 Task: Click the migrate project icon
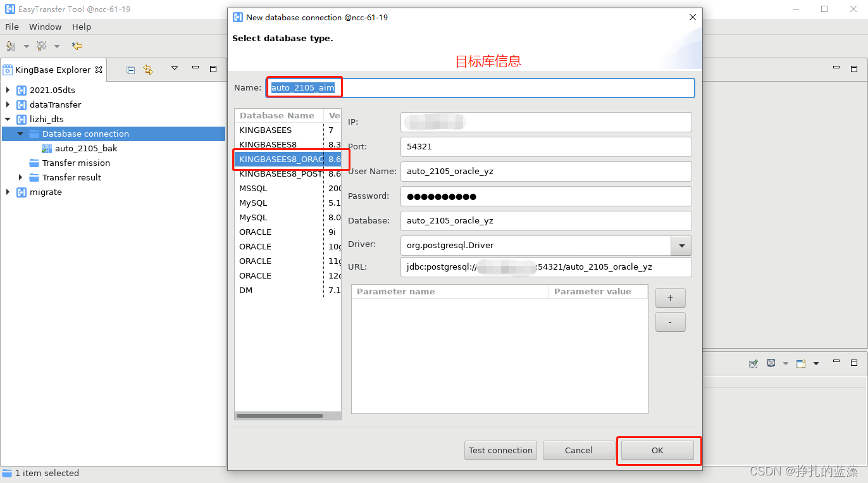pyautogui.click(x=22, y=192)
